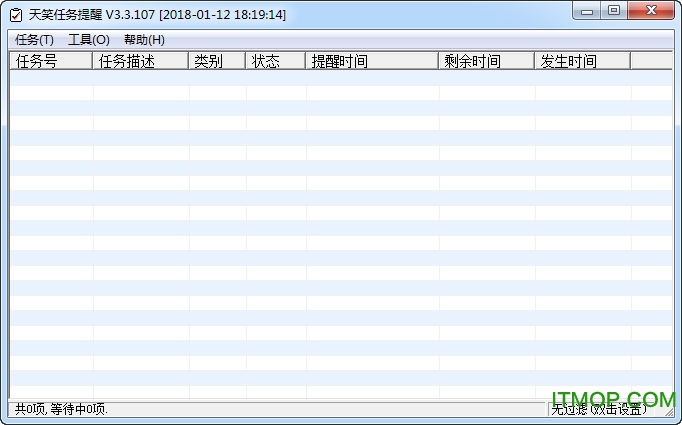Open the 工具(O) menu
Image resolution: width=682 pixels, height=425 pixels.
click(89, 40)
